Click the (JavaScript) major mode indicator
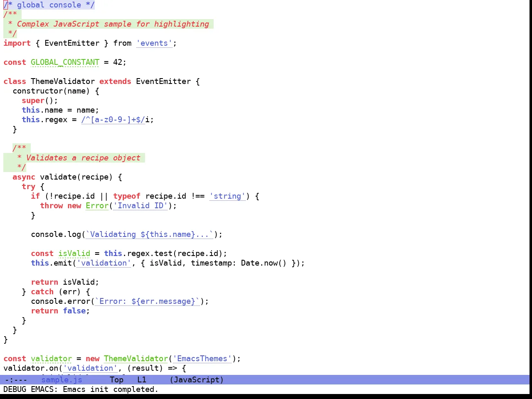The image size is (532, 399). tap(197, 379)
